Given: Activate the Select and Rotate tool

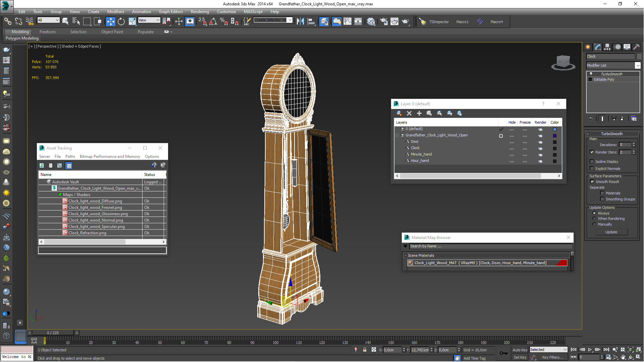Looking at the screenshot, I should pos(121,21).
